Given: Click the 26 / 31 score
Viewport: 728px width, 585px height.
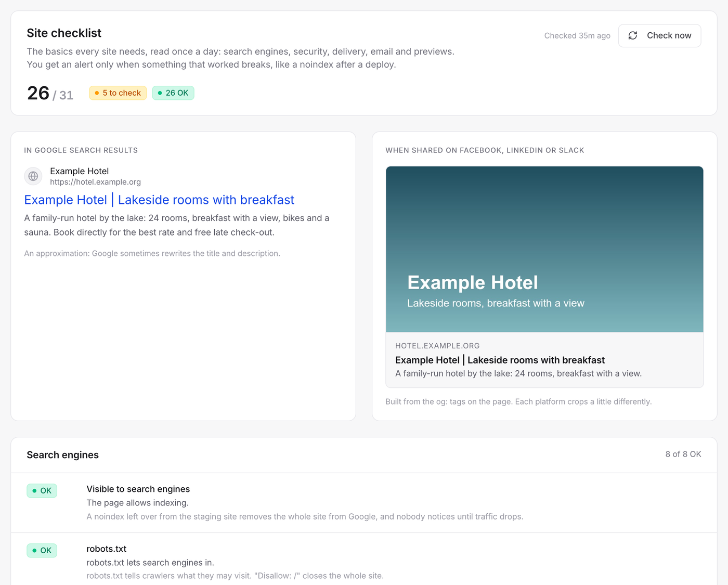Looking at the screenshot, I should tap(50, 93).
